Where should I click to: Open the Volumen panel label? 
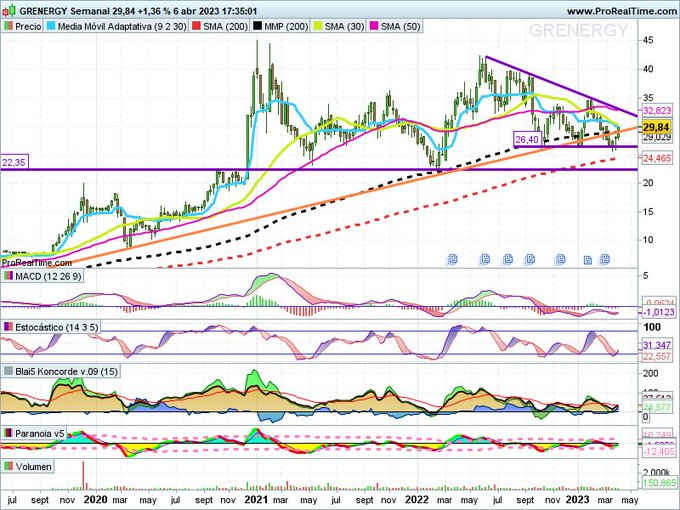pos(34,467)
